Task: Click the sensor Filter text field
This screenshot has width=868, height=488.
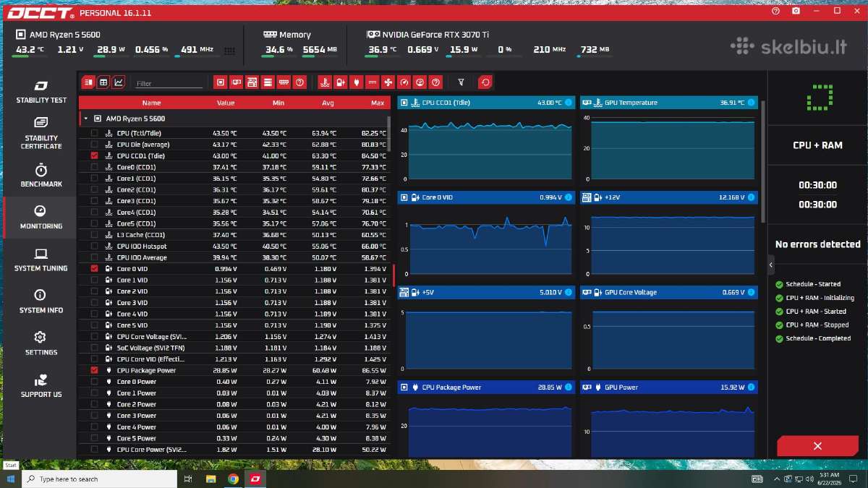Action: (169, 84)
